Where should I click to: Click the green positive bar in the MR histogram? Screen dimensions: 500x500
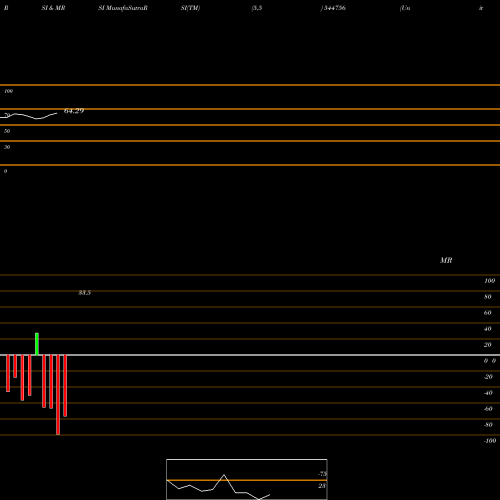(37, 344)
